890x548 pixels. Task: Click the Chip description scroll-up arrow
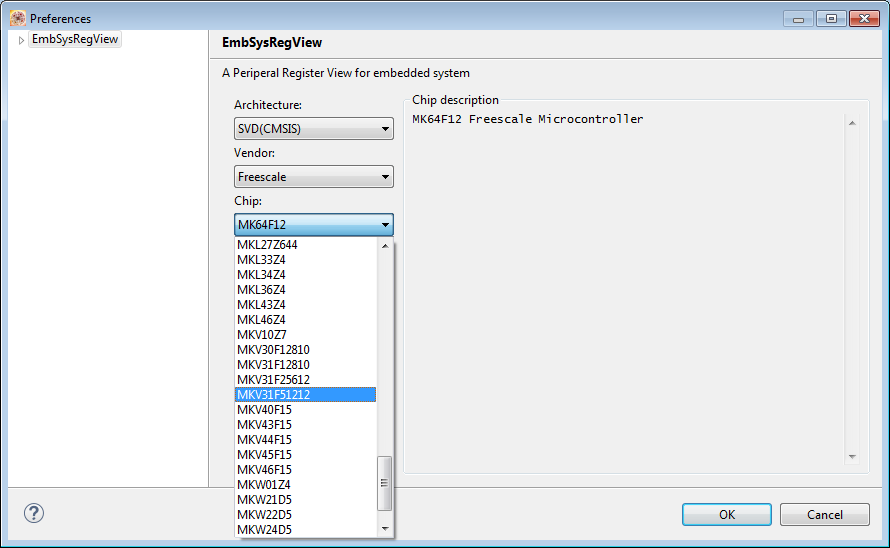click(852, 123)
